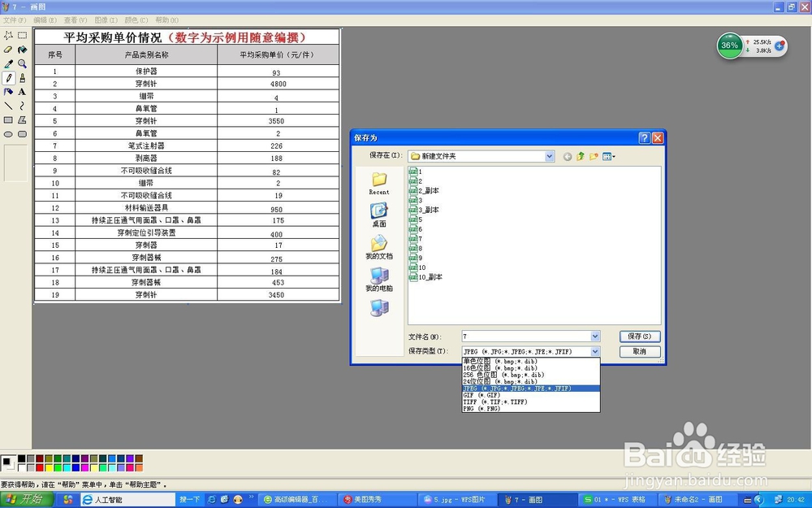Open 我的电脑 shortcut in places bar
The height and width of the screenshot is (508, 812).
click(379, 280)
